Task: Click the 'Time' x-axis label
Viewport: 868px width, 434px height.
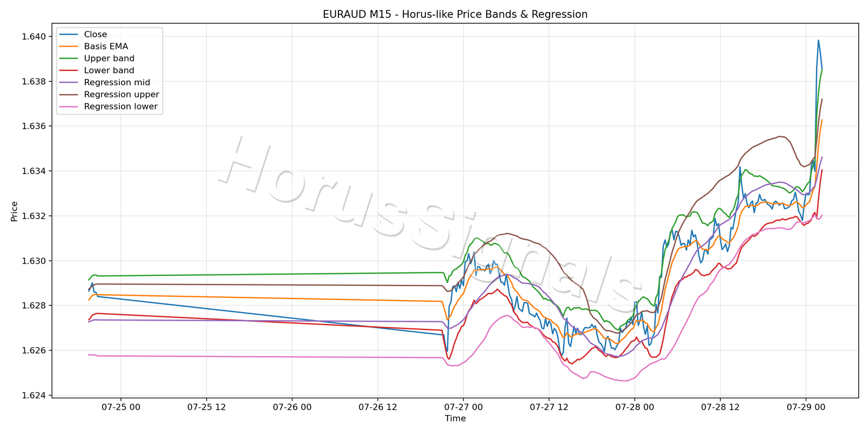Action: (x=455, y=418)
